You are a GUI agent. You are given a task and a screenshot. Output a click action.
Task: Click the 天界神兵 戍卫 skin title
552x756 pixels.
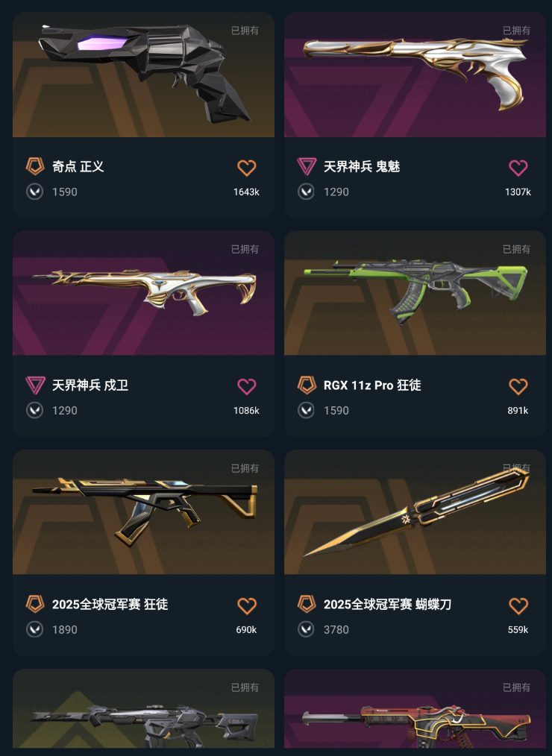point(90,385)
